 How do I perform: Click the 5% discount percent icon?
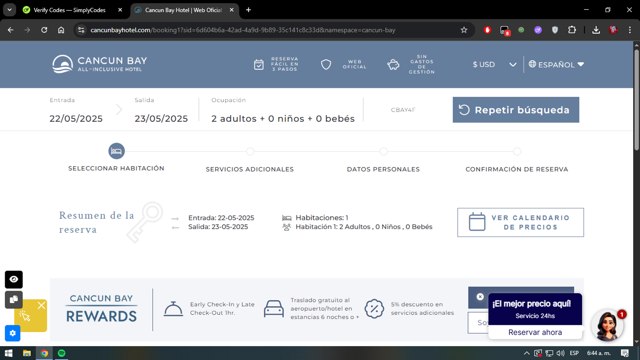[374, 309]
